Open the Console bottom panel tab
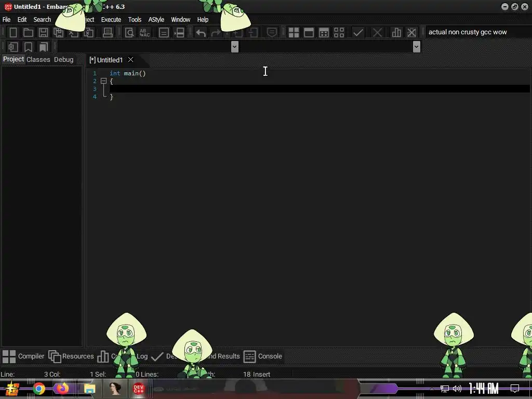Viewport: 532px width, 399px height. pyautogui.click(x=263, y=356)
